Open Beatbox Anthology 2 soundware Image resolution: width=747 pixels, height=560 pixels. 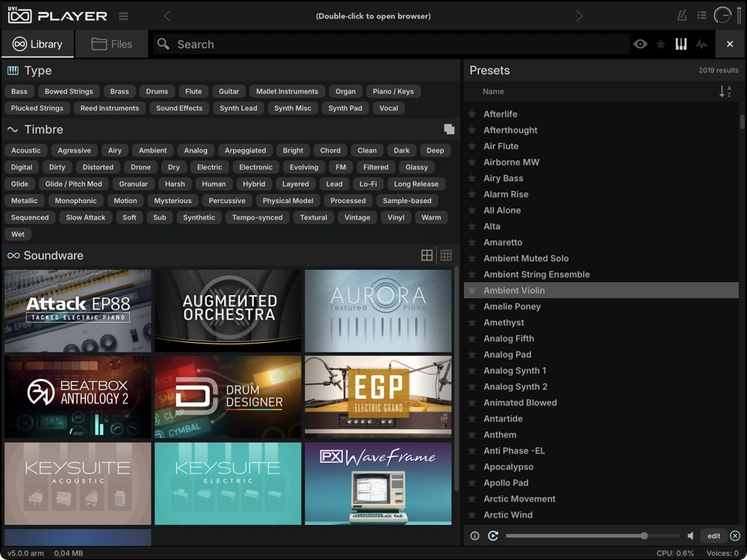tap(78, 397)
